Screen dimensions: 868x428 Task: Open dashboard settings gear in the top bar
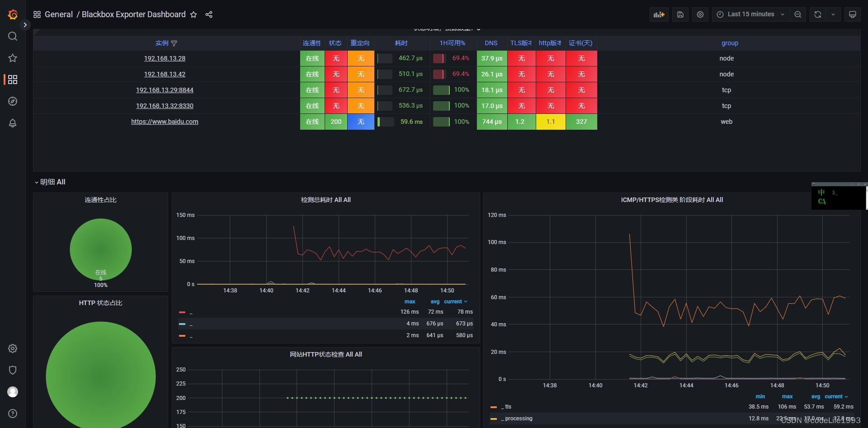pos(700,14)
